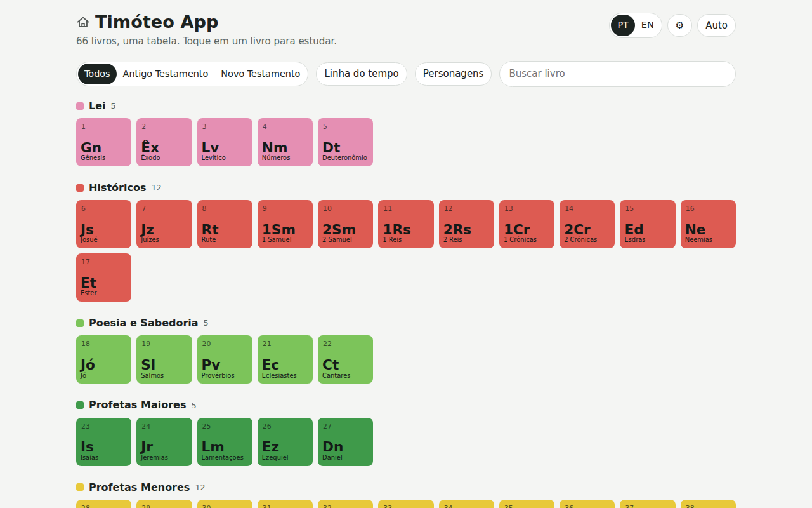Open the Daniel book tile
The image size is (812, 508).
pos(345,442)
